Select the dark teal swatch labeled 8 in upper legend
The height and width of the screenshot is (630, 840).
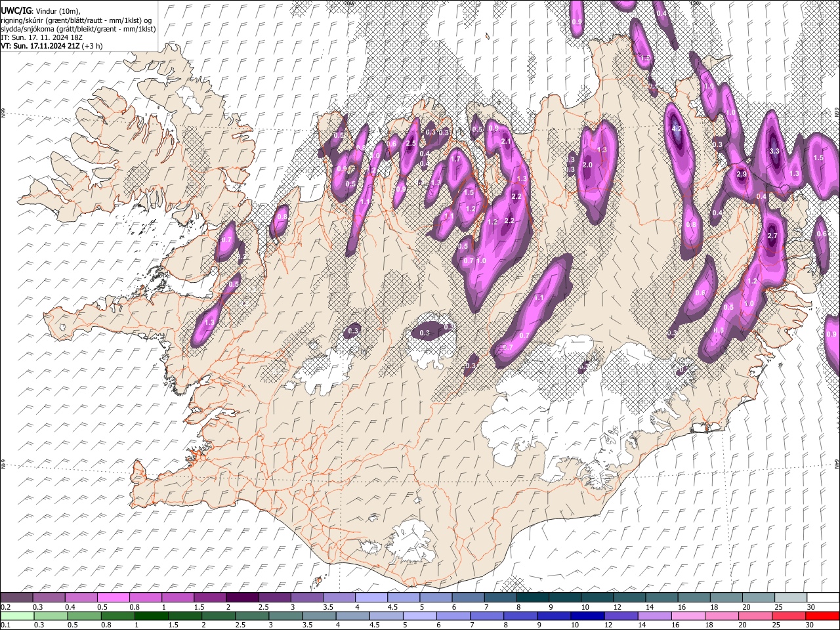tap(532, 597)
